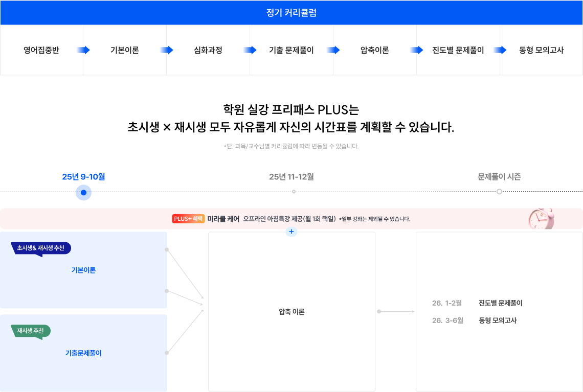The width and height of the screenshot is (583, 392).
Task: Click the 26. 1-2월 date label
Action: [x=446, y=303]
